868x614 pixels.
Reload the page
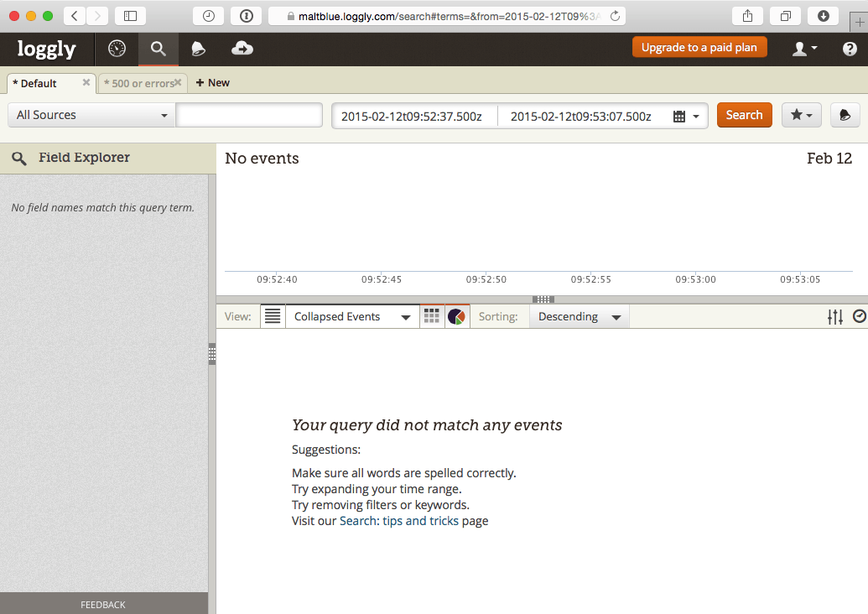click(615, 16)
